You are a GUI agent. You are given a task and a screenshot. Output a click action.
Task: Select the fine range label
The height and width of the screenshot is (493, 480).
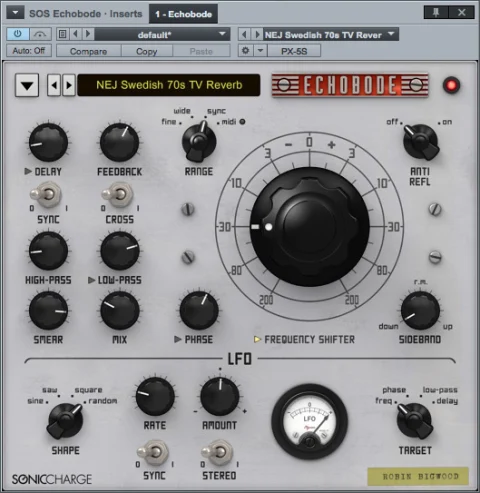[x=169, y=122]
